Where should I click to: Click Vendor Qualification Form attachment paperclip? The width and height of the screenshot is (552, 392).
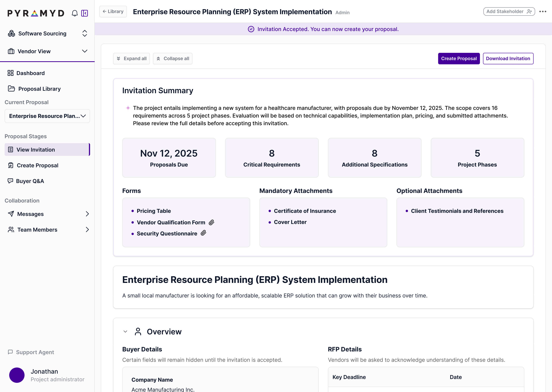[211, 222]
